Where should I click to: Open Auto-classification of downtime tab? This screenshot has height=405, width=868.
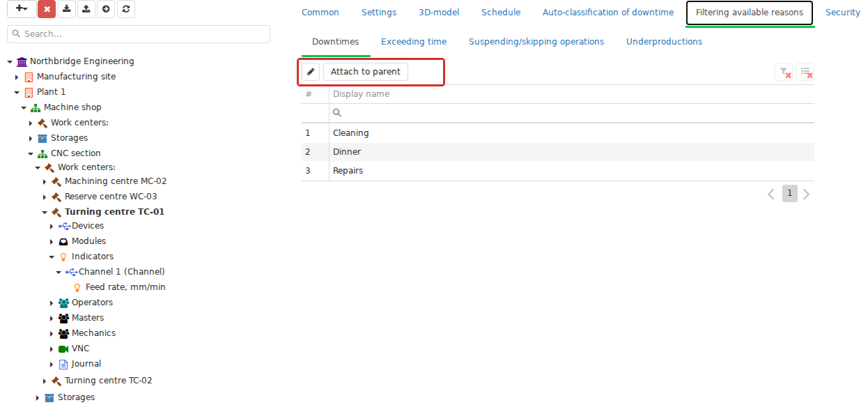point(608,13)
